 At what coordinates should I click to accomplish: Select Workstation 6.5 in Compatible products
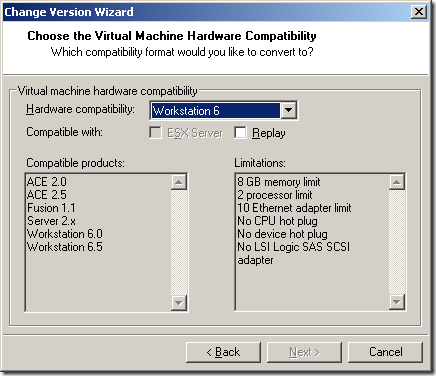[x=65, y=247]
